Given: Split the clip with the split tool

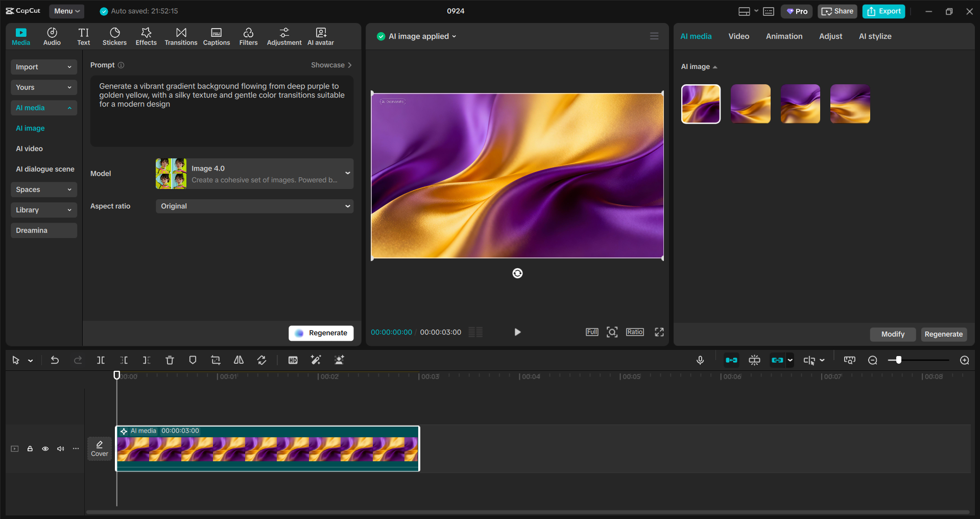Looking at the screenshot, I should coord(101,360).
